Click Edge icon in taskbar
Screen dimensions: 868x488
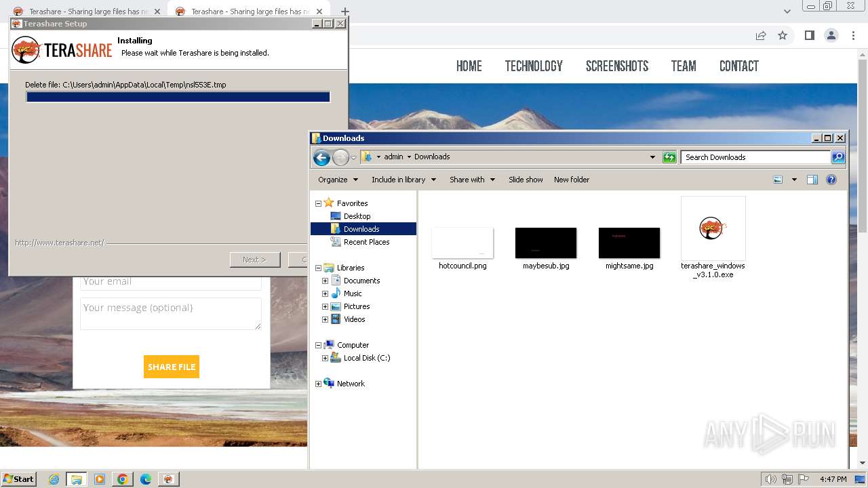pyautogui.click(x=146, y=479)
